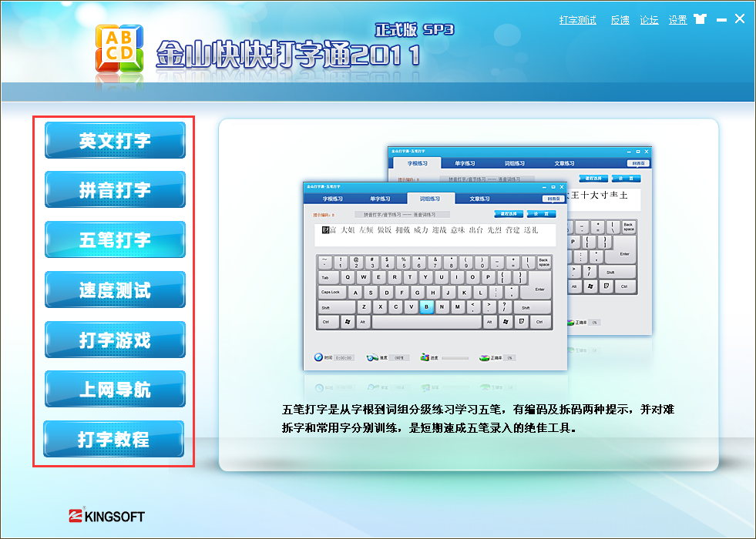Open the 英文打字 module

click(116, 140)
